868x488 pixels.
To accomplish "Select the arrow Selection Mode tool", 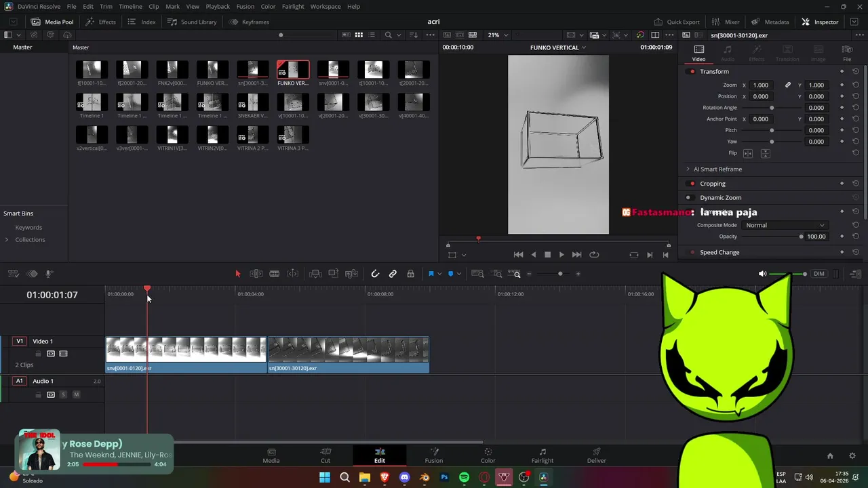I will point(237,274).
